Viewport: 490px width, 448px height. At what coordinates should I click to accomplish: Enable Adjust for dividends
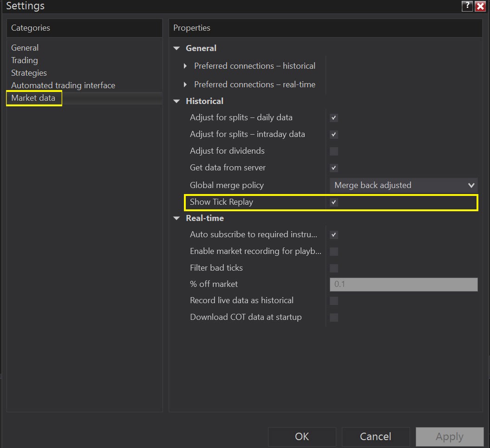333,151
